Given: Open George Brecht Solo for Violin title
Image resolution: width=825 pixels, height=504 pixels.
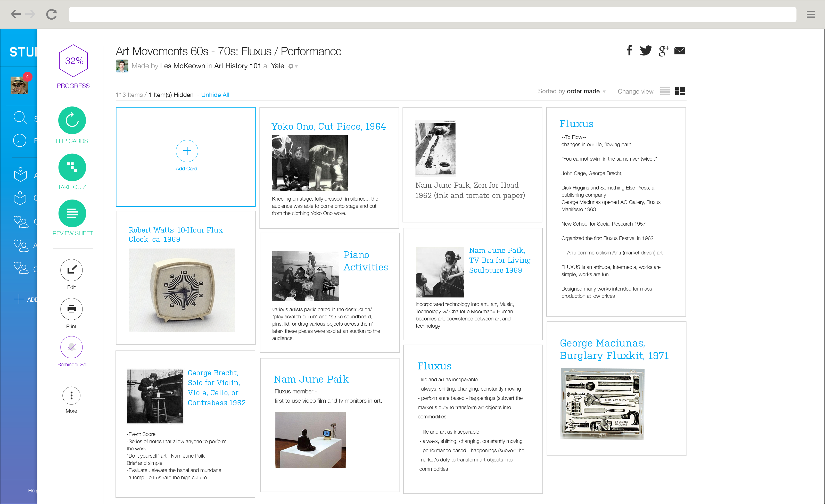Looking at the screenshot, I should [216, 387].
